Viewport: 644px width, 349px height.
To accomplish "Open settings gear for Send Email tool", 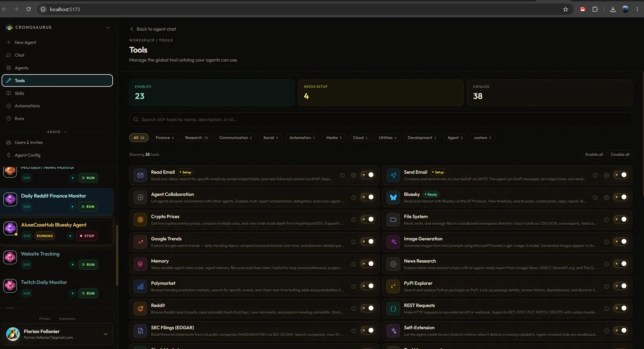I will pyautogui.click(x=606, y=175).
